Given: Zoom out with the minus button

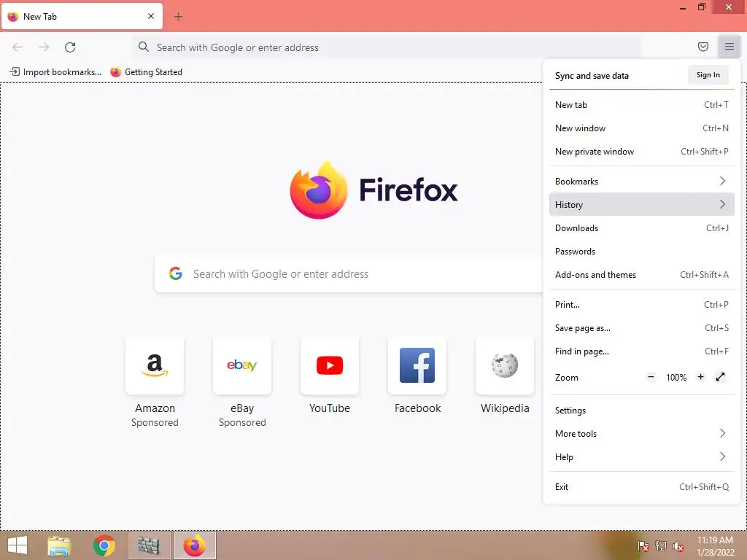Looking at the screenshot, I should tap(651, 377).
